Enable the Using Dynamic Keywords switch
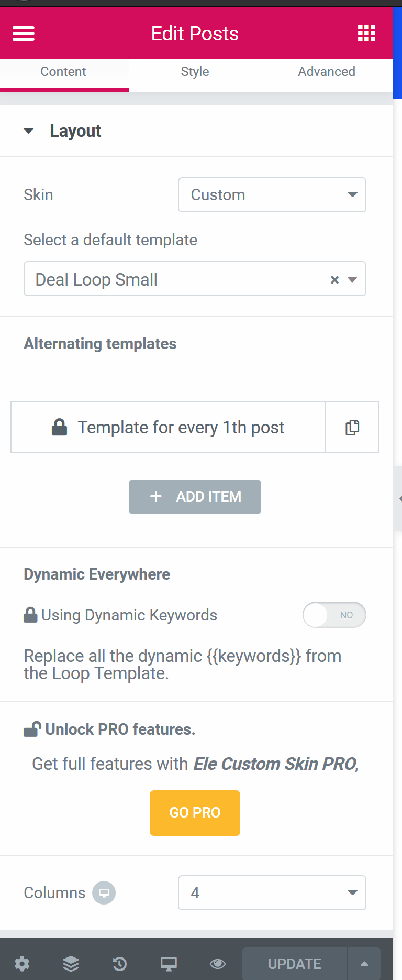Screen dimensions: 402x980 pyautogui.click(x=334, y=615)
